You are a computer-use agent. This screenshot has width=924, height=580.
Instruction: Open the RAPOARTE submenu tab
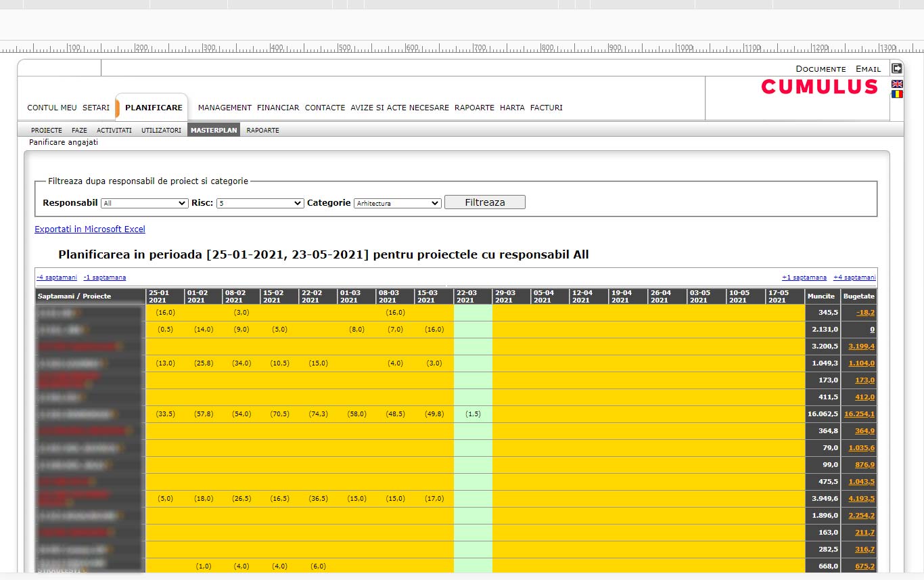(x=262, y=130)
